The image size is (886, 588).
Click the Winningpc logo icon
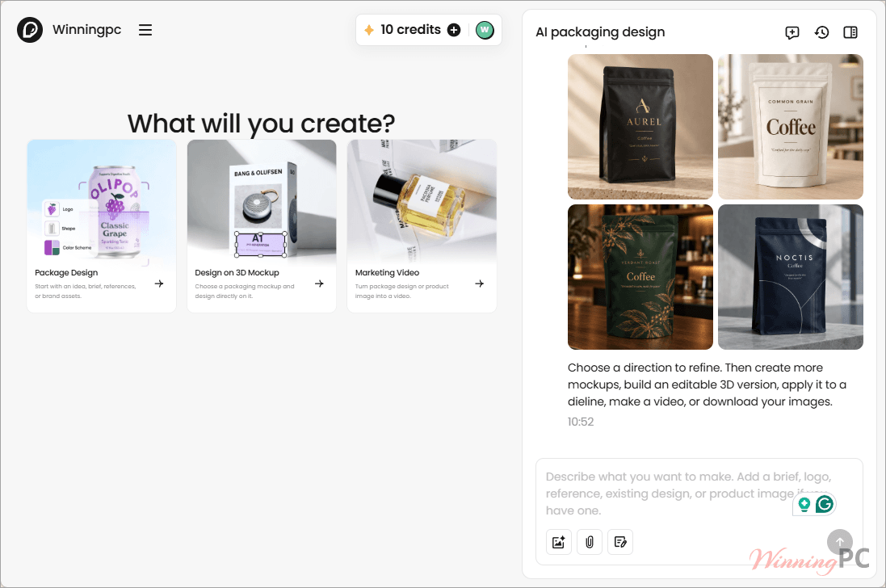click(x=30, y=30)
